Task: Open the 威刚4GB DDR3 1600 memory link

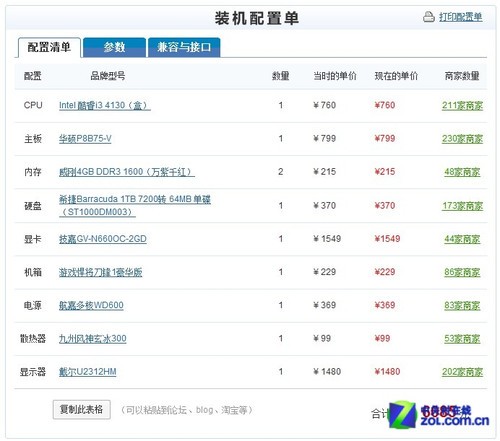Action: point(127,172)
